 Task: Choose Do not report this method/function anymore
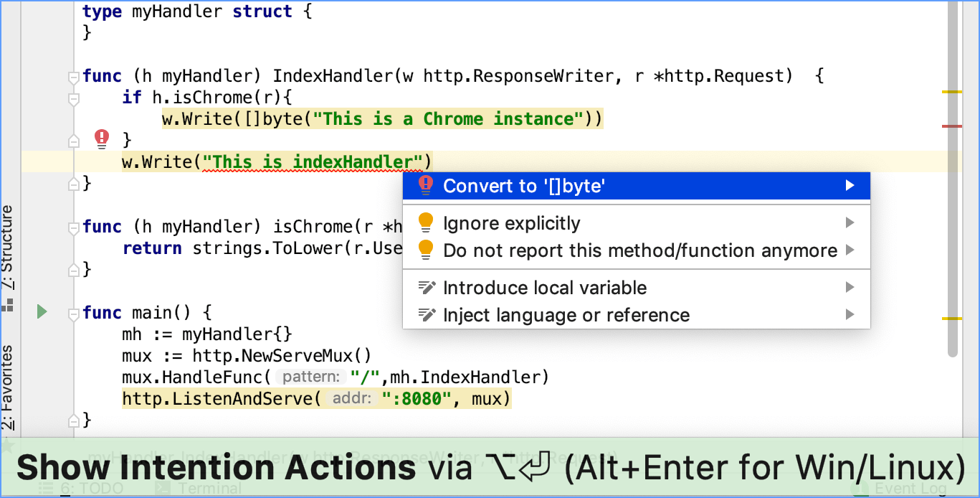click(639, 250)
